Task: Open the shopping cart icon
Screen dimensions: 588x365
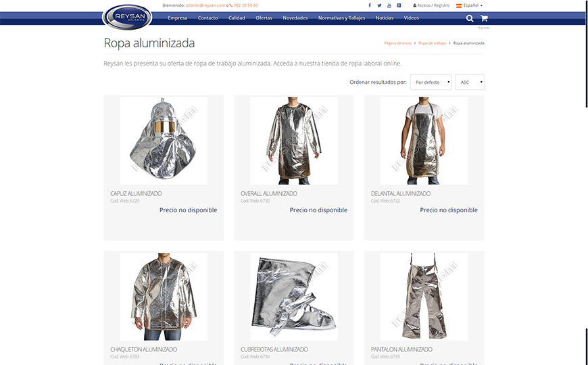Action: click(484, 18)
